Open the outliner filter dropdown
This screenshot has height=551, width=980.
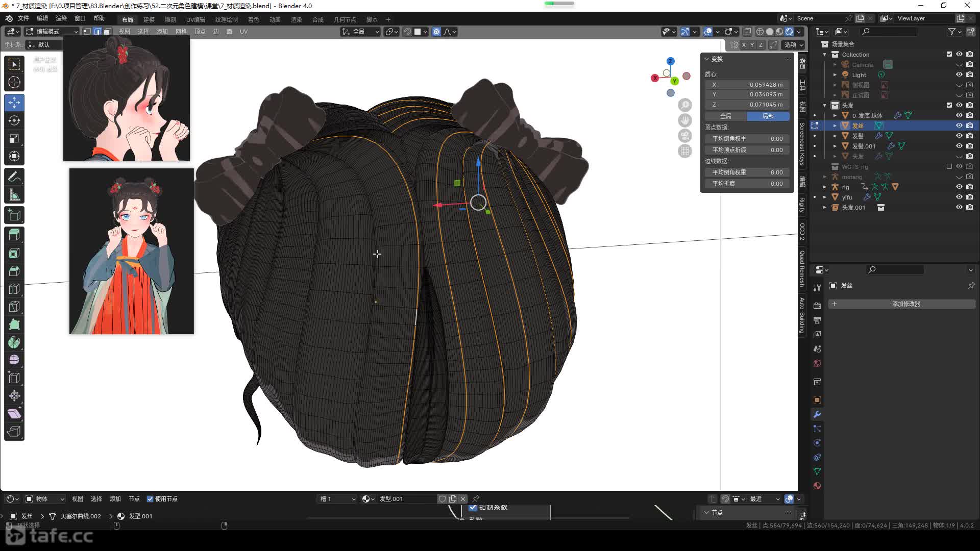click(954, 32)
